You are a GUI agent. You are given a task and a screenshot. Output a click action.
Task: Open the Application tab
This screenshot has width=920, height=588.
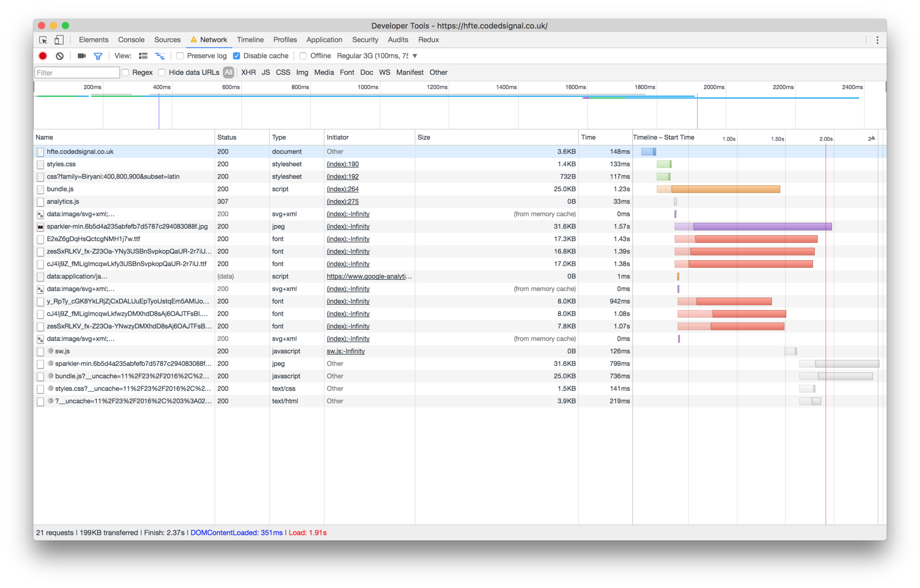click(324, 40)
